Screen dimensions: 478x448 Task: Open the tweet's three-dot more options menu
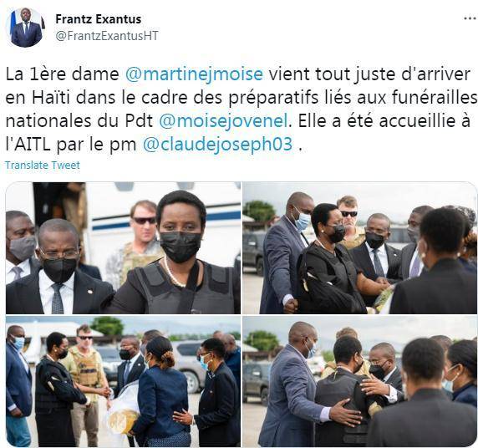(470, 19)
